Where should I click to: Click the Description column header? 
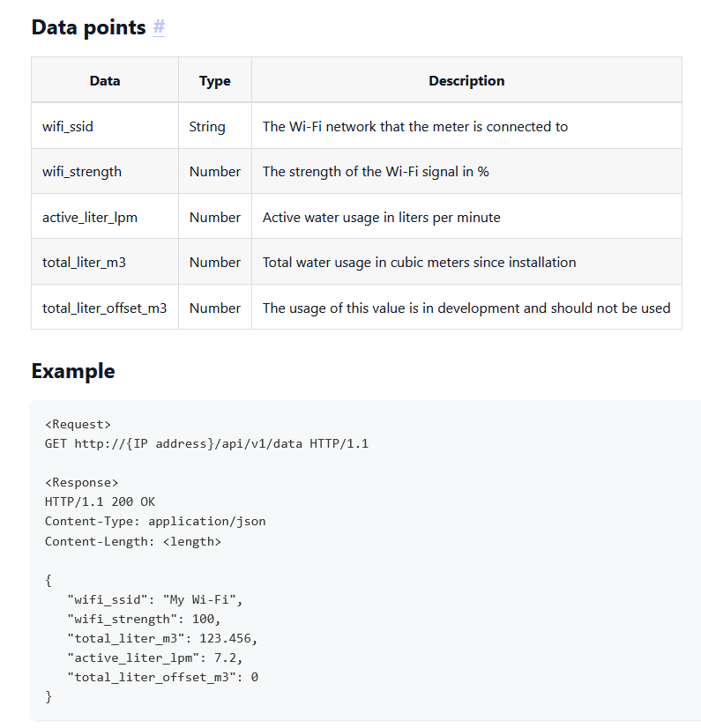click(x=466, y=81)
